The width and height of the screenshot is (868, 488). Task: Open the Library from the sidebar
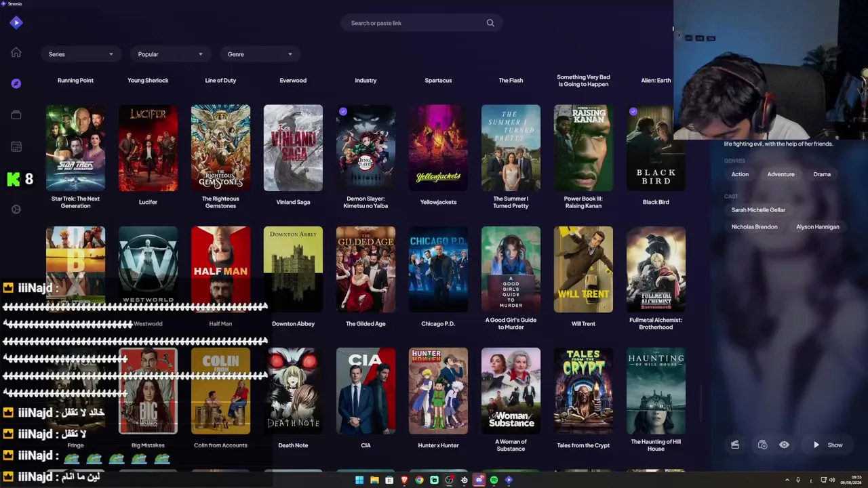point(16,115)
